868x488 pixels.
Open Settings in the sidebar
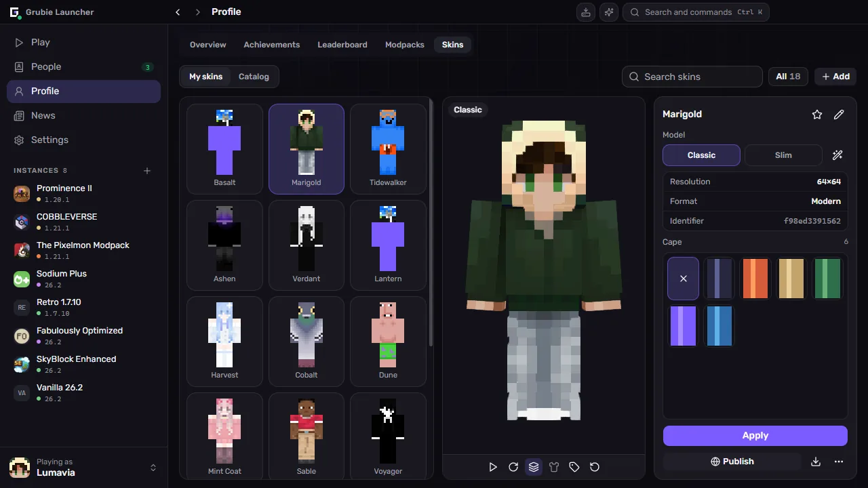tap(83, 140)
